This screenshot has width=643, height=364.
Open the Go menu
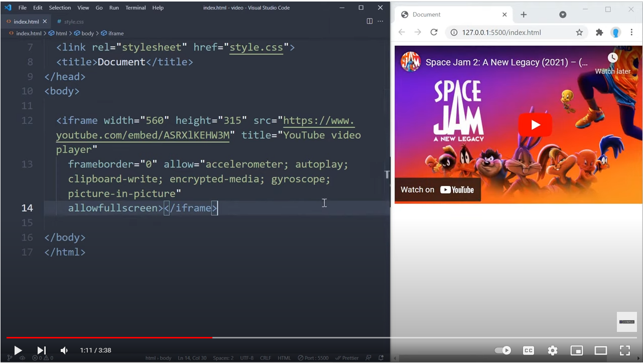(x=99, y=8)
